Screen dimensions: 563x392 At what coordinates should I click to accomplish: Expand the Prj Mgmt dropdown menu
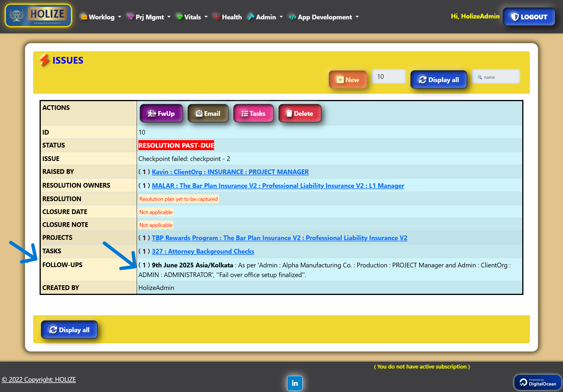point(149,17)
